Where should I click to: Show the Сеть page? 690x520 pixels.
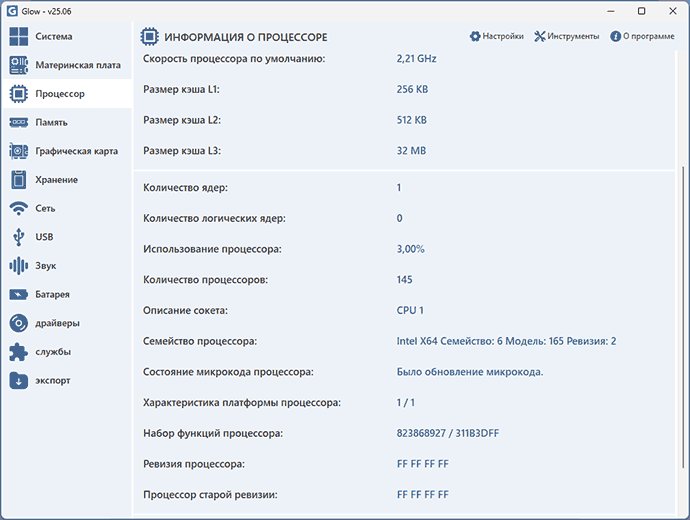point(45,209)
